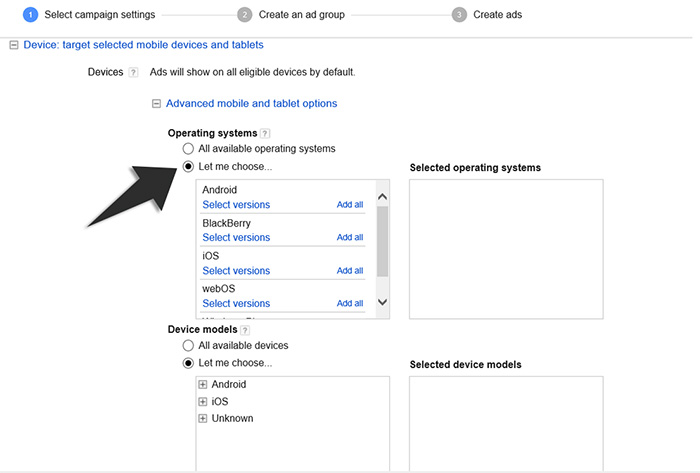
Task: Collapse the Device targeting section
Action: click(x=13, y=46)
